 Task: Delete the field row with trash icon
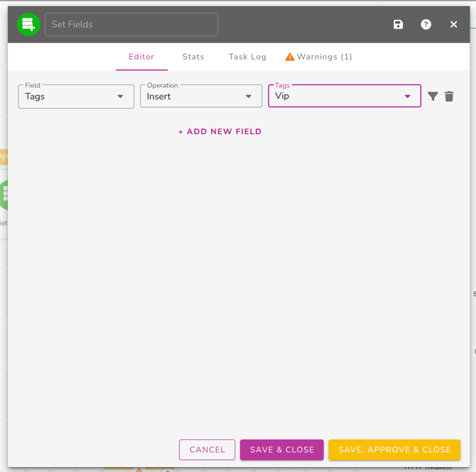[x=449, y=97]
